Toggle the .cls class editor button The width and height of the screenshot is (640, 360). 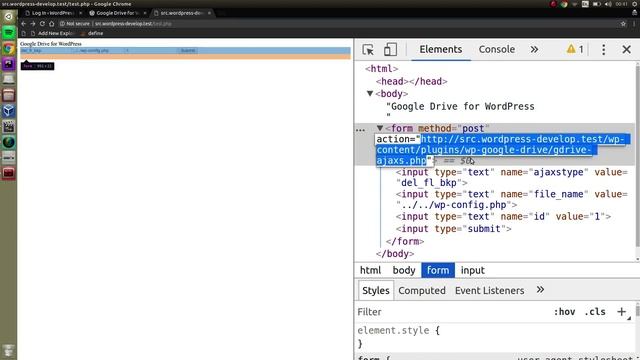[595, 312]
